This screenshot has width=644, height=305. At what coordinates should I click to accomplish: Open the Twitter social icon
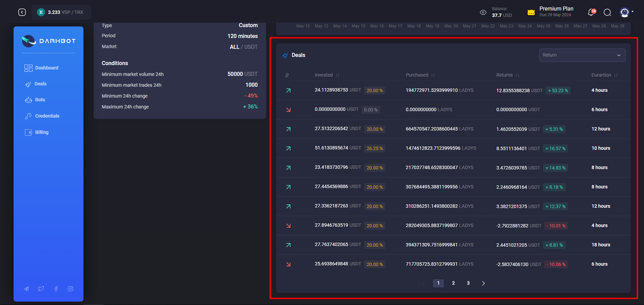pos(41,289)
